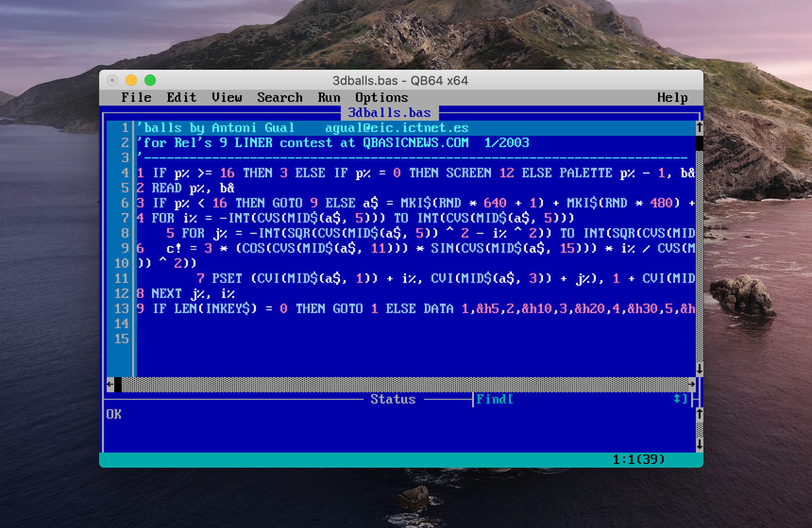Open the Run menu

[329, 98]
